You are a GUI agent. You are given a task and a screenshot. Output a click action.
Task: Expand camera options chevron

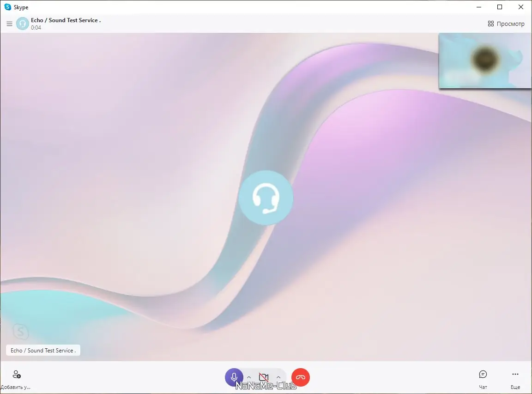(278, 377)
